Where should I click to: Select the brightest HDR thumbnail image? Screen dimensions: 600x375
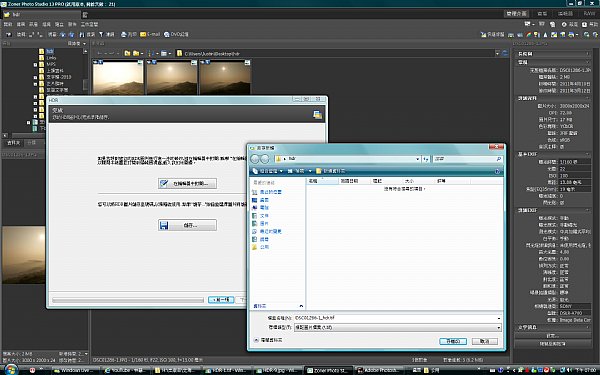coord(118,77)
